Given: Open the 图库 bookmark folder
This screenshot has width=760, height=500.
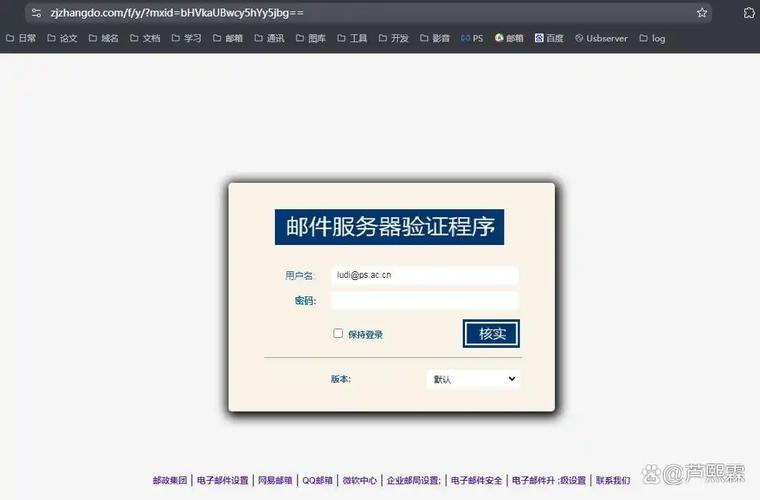Looking at the screenshot, I should coord(311,38).
